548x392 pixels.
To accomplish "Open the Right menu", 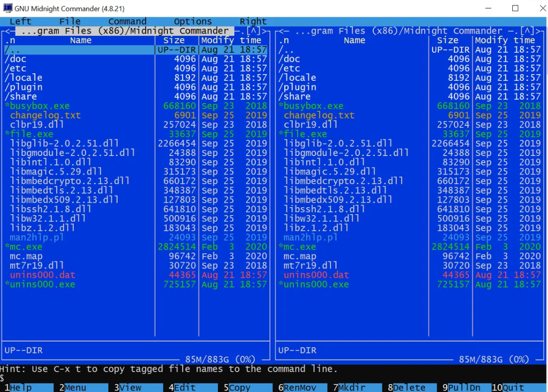I will coord(253,21).
